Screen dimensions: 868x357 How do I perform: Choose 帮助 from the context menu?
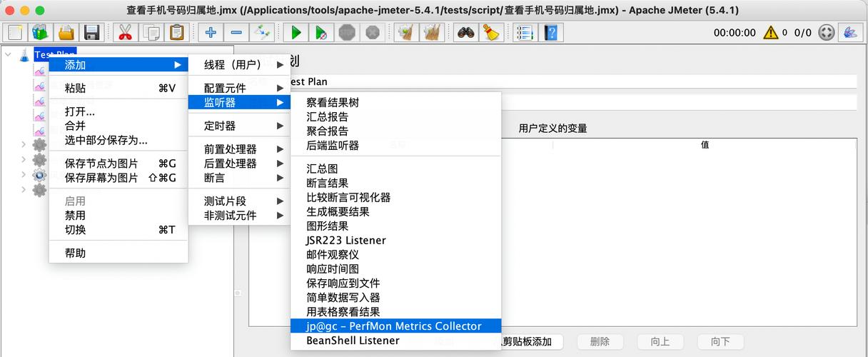(118, 253)
